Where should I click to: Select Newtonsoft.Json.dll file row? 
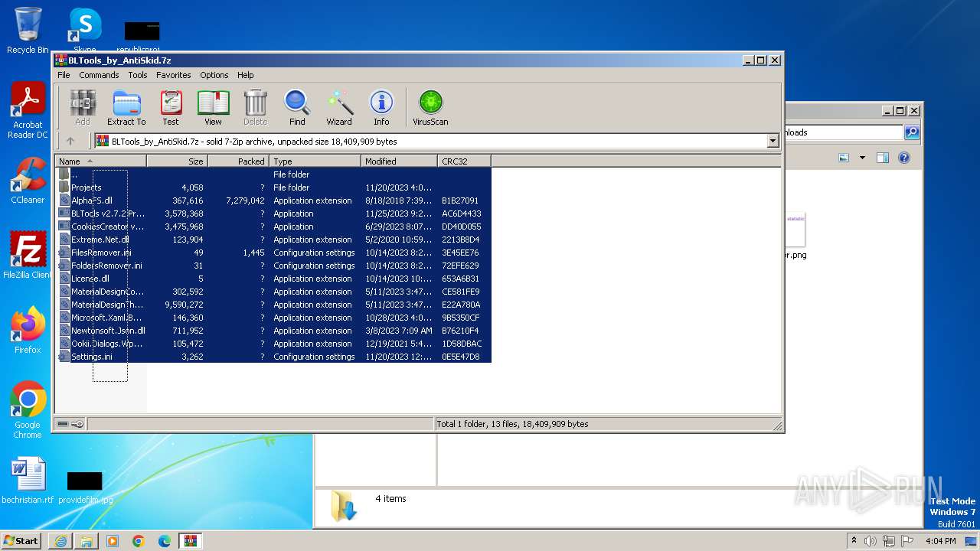point(273,331)
